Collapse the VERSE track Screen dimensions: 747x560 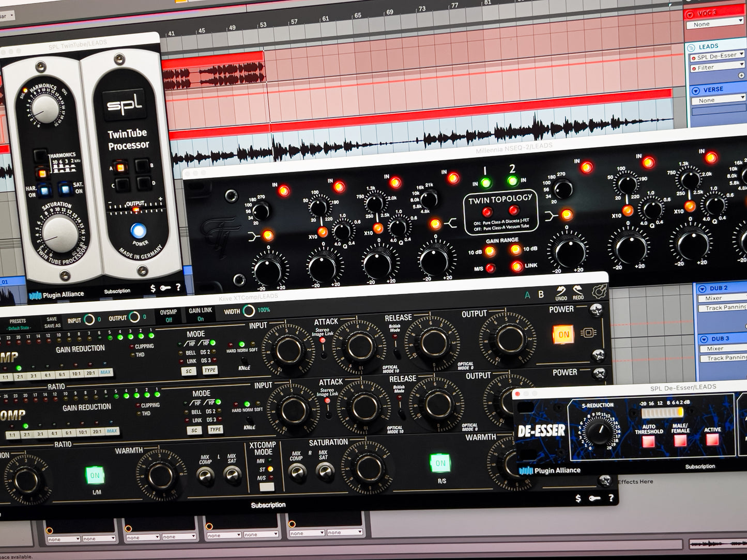tap(696, 90)
